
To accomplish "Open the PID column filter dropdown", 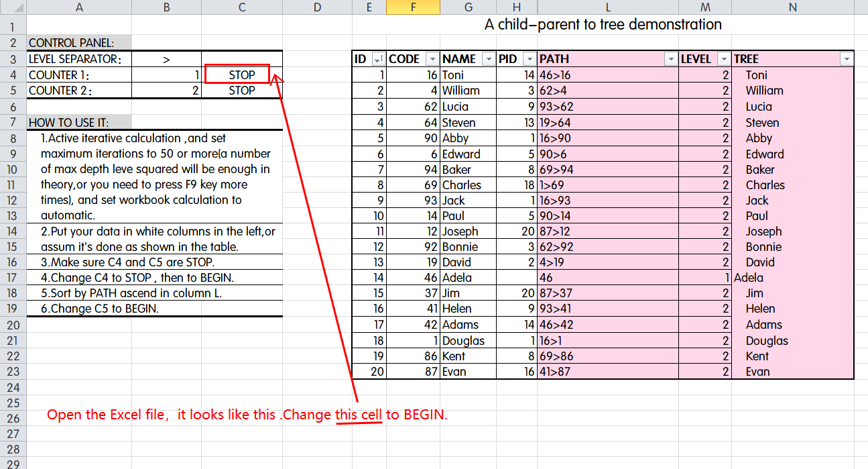I will [x=529, y=59].
